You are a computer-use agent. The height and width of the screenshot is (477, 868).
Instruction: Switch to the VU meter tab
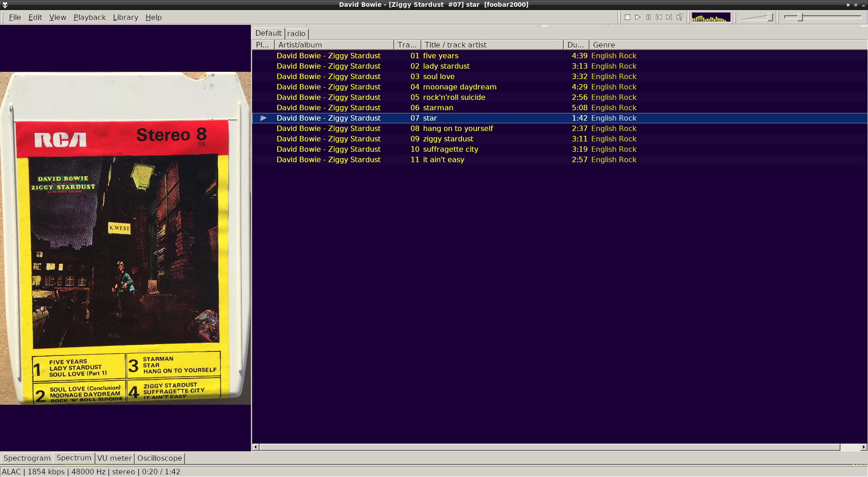point(114,458)
